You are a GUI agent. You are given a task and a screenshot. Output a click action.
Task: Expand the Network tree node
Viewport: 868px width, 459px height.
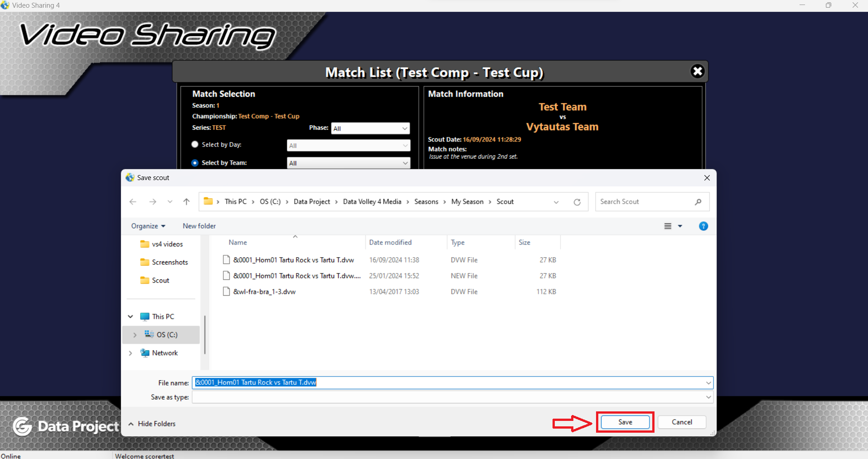coord(131,353)
